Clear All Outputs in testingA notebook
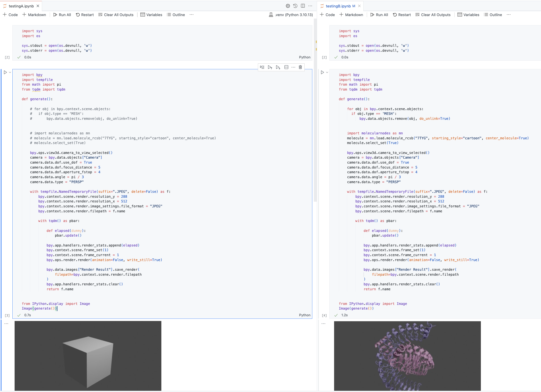The image size is (541, 392). point(116,15)
